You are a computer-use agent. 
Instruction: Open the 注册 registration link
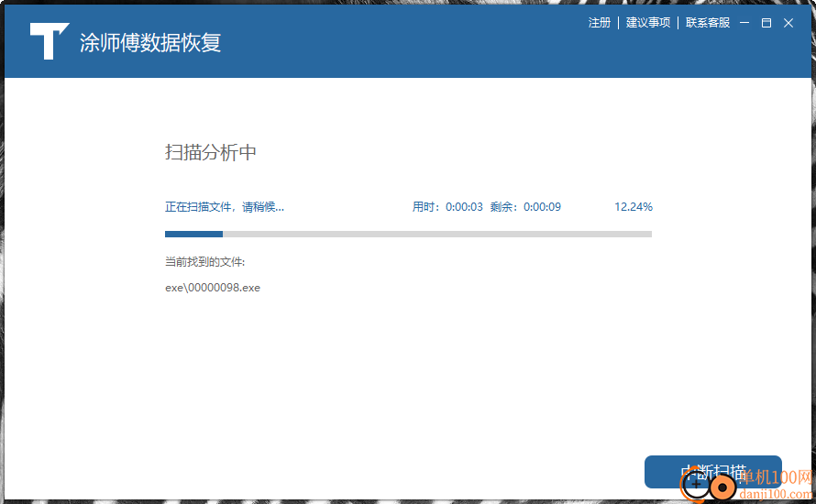599,22
